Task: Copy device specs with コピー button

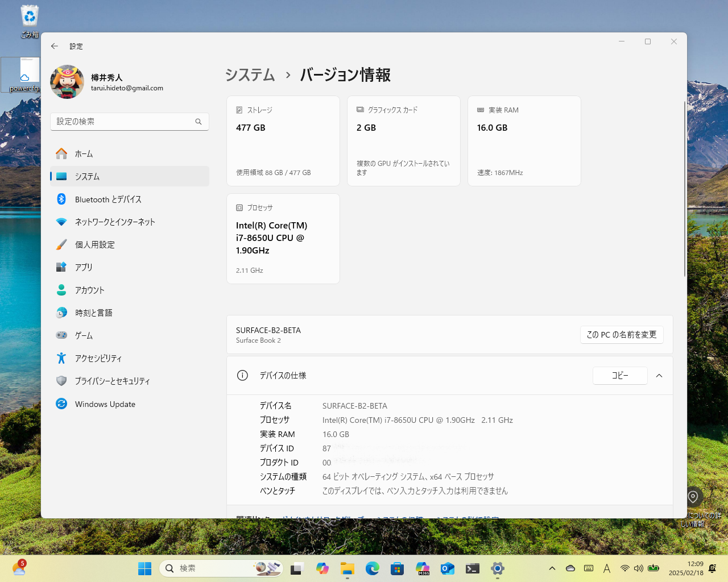Action: pyautogui.click(x=620, y=376)
